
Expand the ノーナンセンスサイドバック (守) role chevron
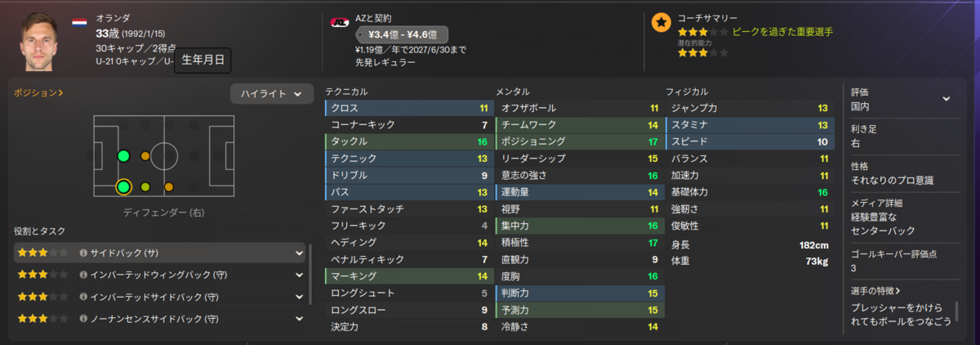tap(299, 318)
